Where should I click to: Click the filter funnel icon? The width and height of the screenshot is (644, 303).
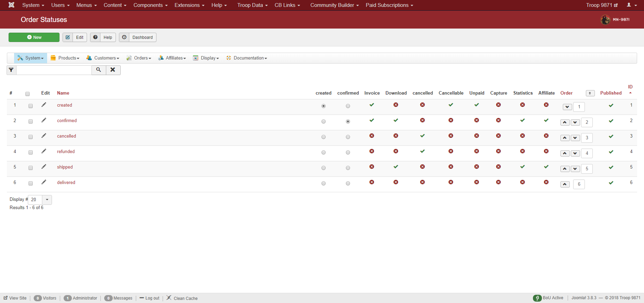coord(11,70)
